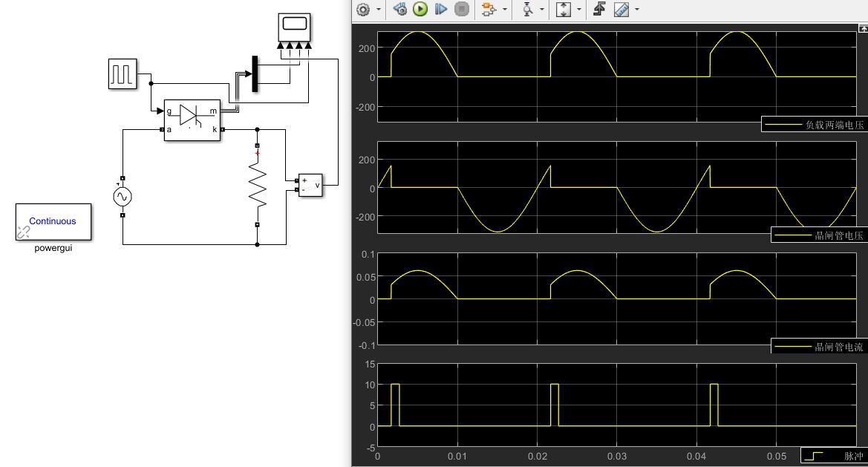Image resolution: width=868 pixels, height=467 pixels.
Task: Click the highlight signal in model icon
Action: click(488, 10)
